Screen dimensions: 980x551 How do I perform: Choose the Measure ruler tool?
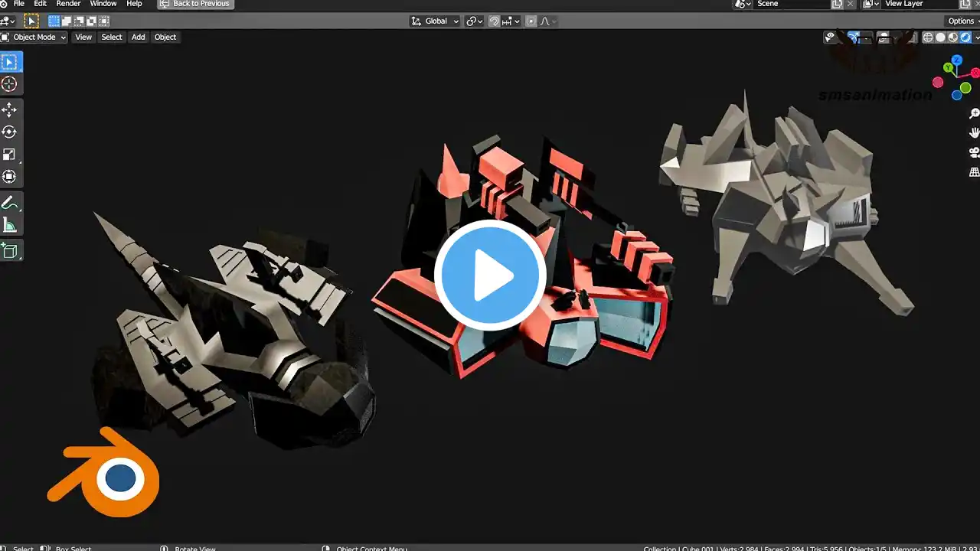[10, 224]
